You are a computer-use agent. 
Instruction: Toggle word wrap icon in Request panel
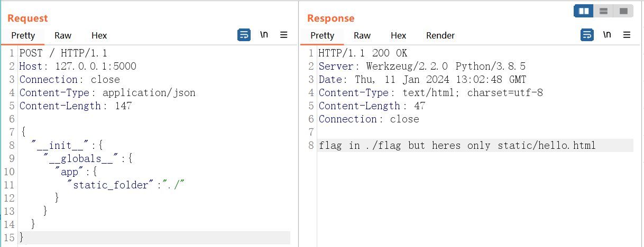pos(244,35)
